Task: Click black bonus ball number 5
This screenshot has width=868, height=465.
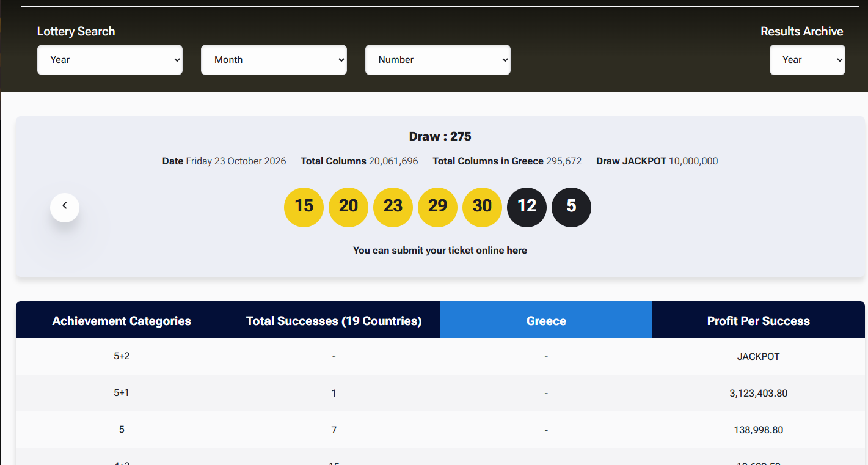Action: click(571, 207)
